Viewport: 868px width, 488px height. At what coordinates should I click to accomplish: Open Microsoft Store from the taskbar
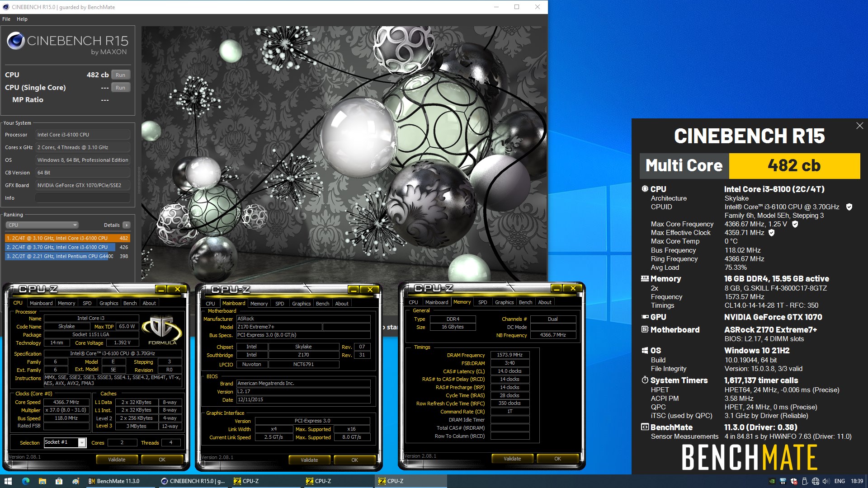(x=59, y=481)
